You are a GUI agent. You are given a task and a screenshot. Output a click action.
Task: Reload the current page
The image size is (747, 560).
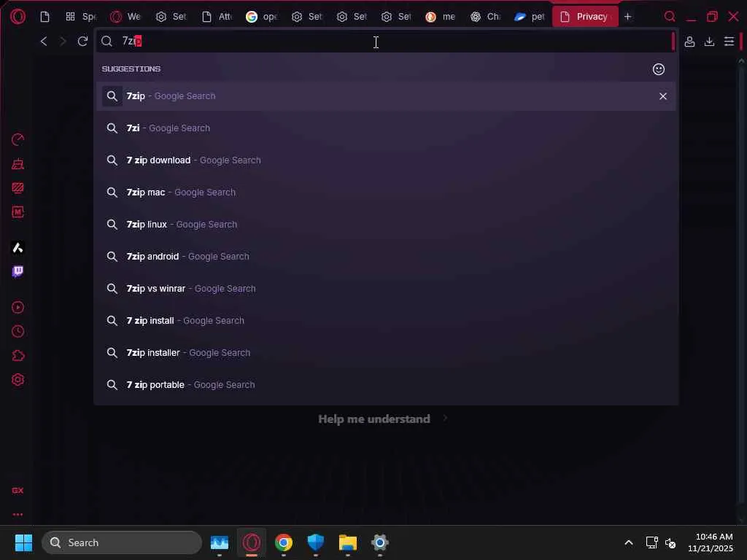[x=82, y=42]
